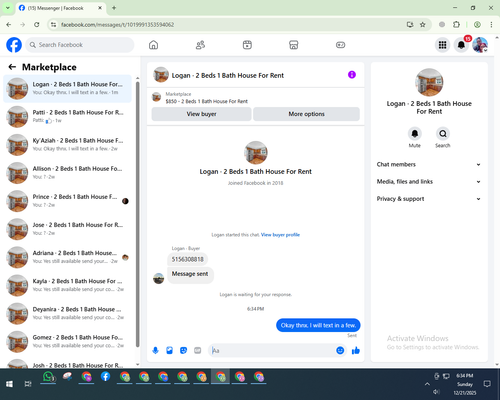Open the Ky'Aziah conversation
The width and height of the screenshot is (500, 400).
pos(67,145)
